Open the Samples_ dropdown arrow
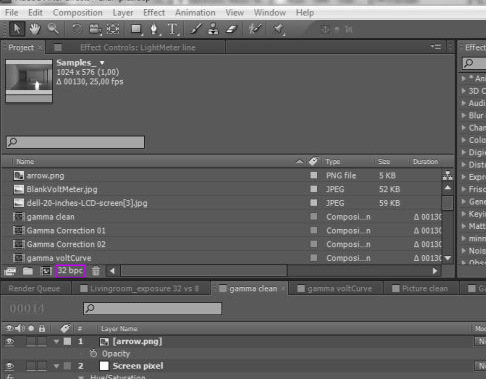The image size is (486, 379). (x=102, y=63)
